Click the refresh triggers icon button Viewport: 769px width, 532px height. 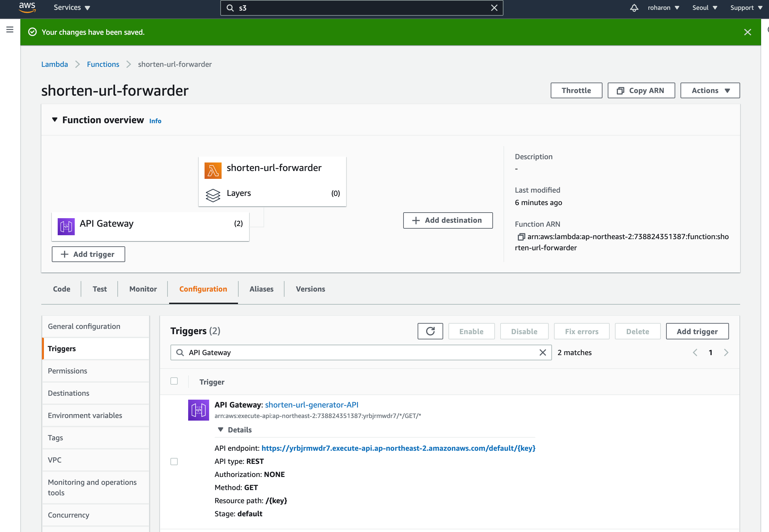[x=430, y=331]
